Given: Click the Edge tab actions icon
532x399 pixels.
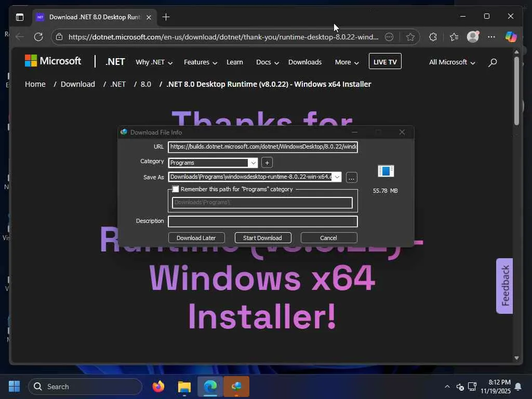Looking at the screenshot, I should pyautogui.click(x=20, y=17).
